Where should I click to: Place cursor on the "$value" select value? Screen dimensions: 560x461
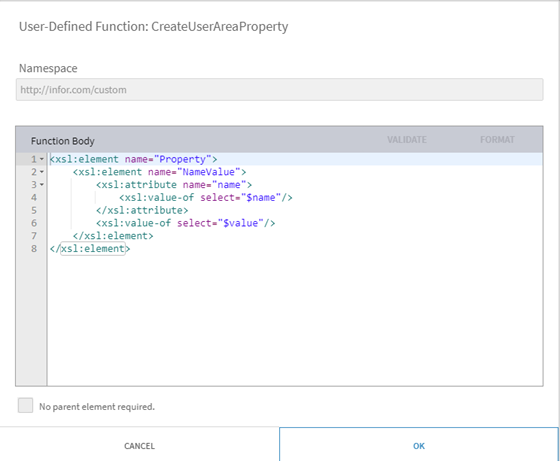click(241, 223)
